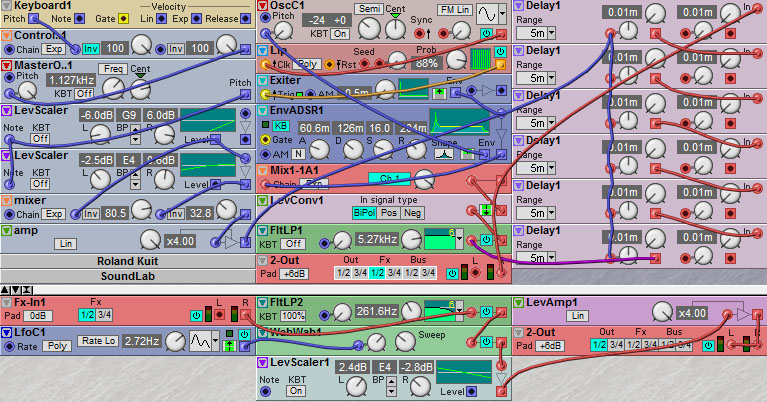Click the 88% Prob value display
The height and width of the screenshot is (402, 767).
click(427, 63)
